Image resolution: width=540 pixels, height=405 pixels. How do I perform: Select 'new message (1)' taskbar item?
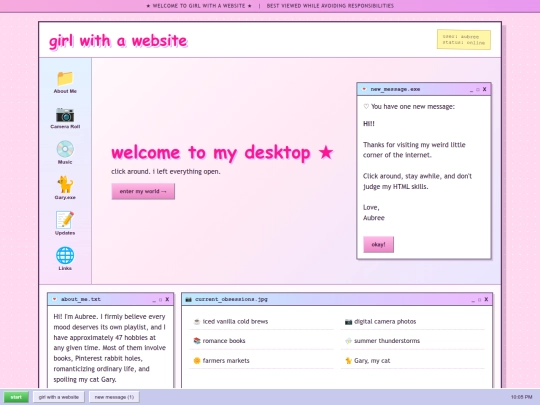pyautogui.click(x=114, y=397)
